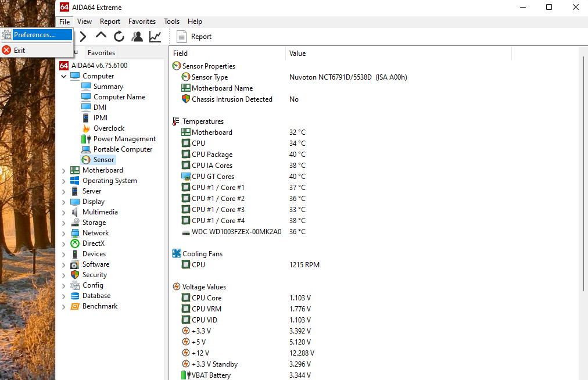Click the Multimedia speaker icon
The width and height of the screenshot is (588, 380).
tap(75, 212)
